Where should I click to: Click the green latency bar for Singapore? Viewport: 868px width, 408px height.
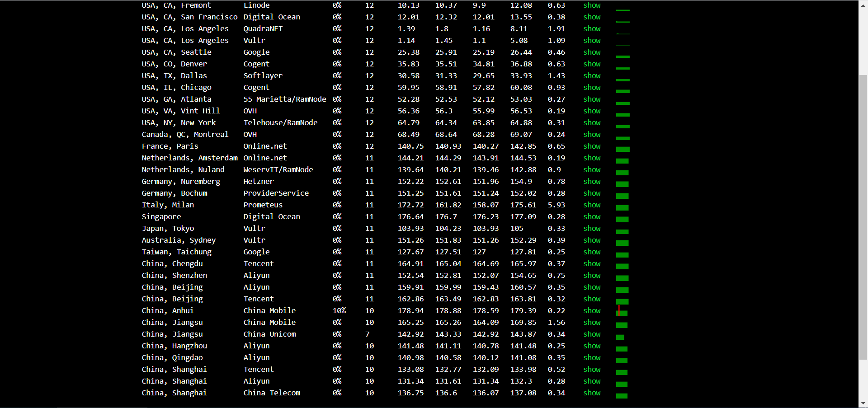pos(623,220)
